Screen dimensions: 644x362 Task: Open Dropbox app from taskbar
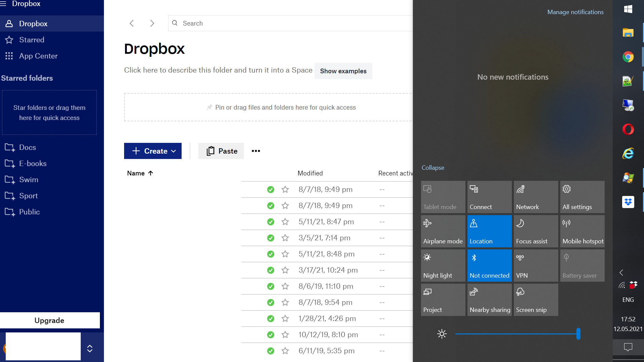pos(628,202)
